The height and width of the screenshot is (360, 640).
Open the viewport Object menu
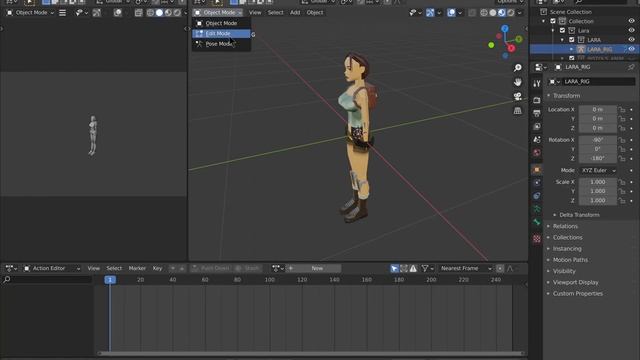coord(315,13)
